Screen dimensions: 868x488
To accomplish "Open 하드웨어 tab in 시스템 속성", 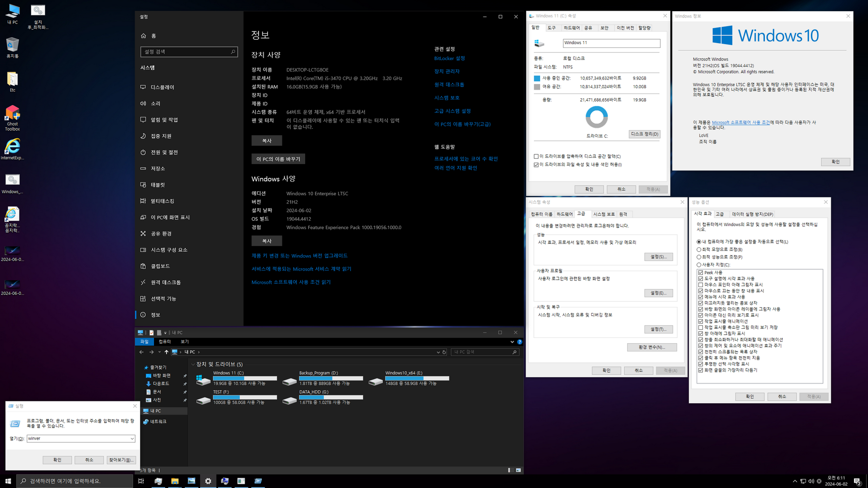I will coord(564,214).
